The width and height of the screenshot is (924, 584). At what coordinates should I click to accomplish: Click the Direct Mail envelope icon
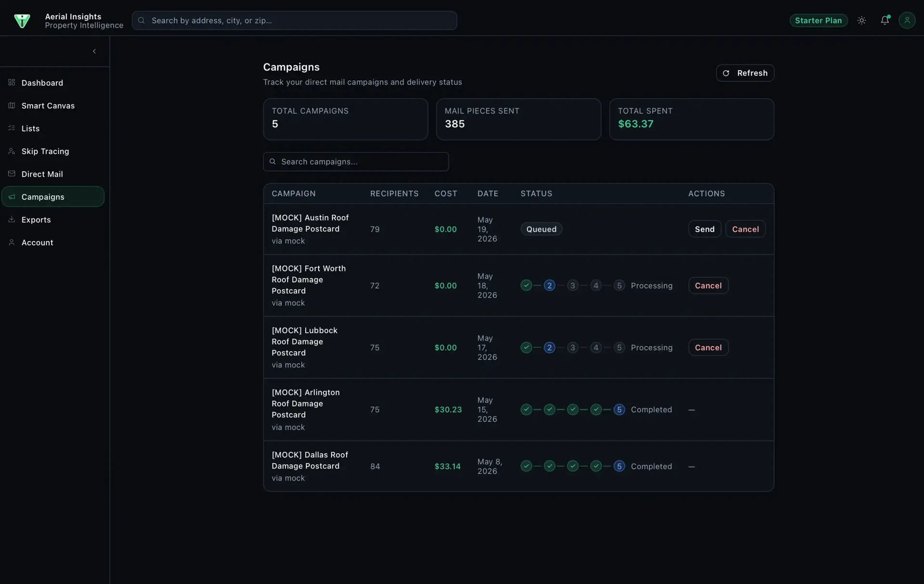click(12, 174)
